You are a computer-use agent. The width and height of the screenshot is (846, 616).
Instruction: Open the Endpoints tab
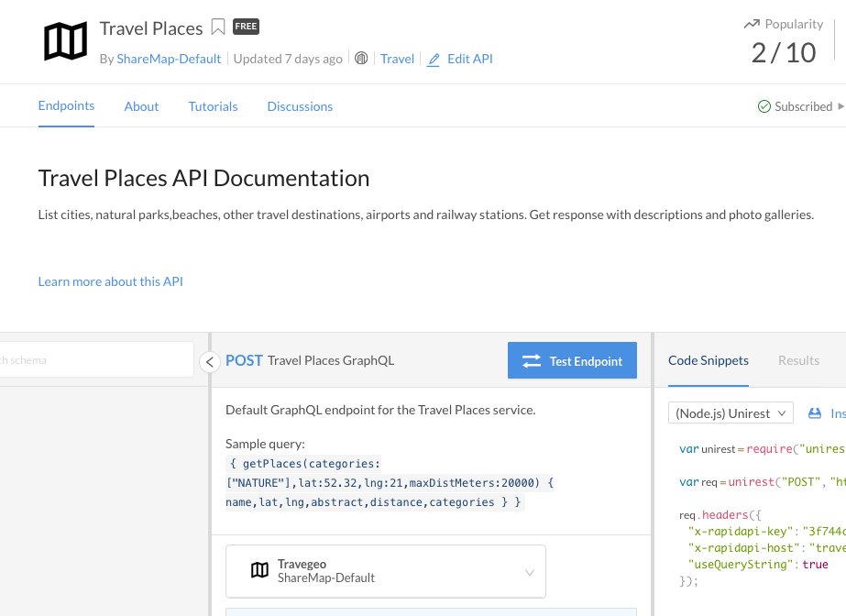pyautogui.click(x=66, y=105)
